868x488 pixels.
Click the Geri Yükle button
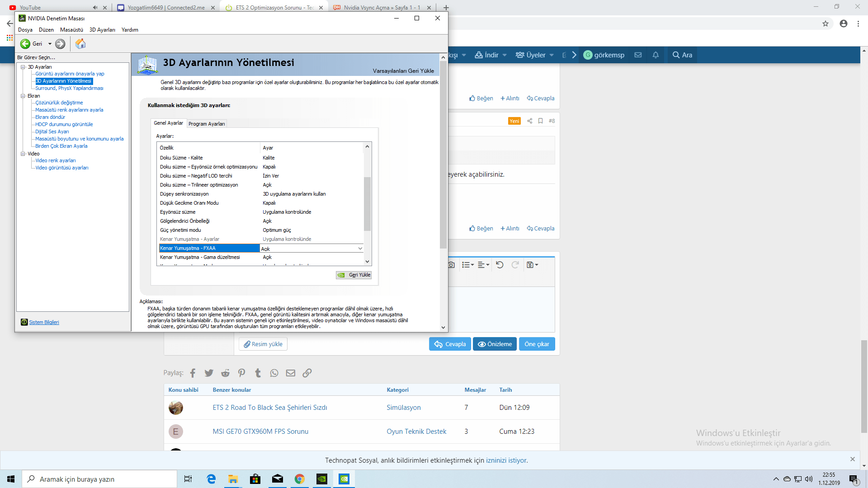pos(354,275)
